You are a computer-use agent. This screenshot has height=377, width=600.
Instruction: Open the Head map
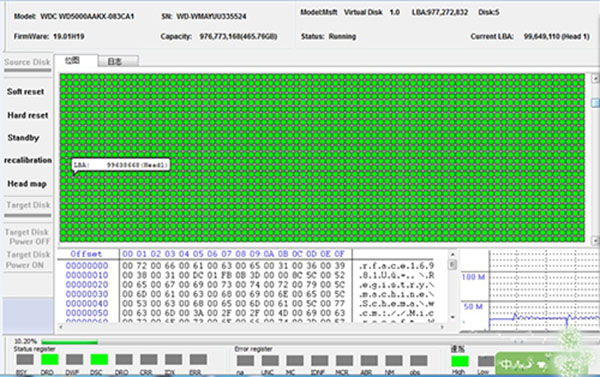27,184
